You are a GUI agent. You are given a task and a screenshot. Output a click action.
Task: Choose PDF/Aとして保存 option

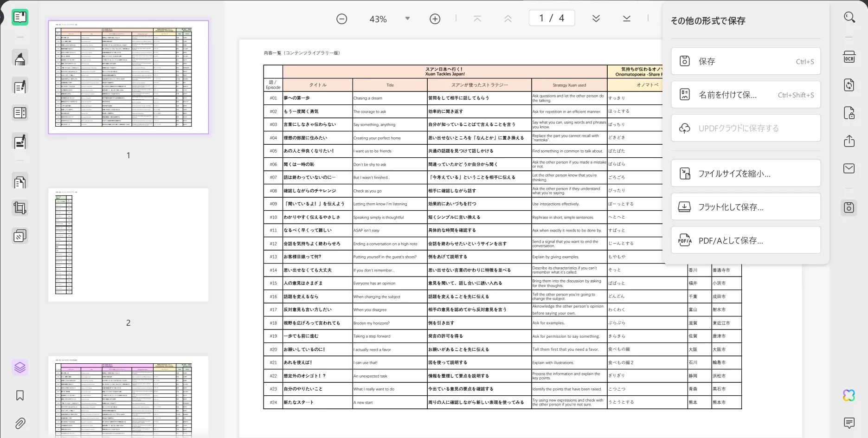tap(746, 240)
